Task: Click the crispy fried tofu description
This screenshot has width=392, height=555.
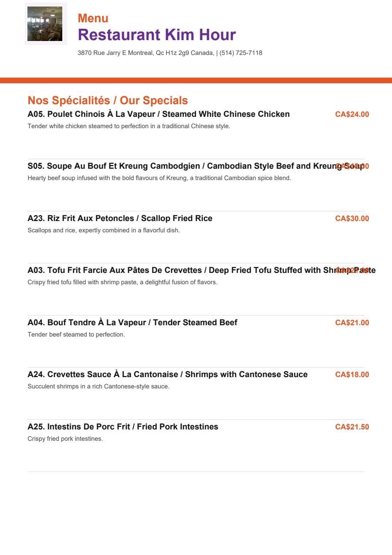Action: (x=122, y=282)
